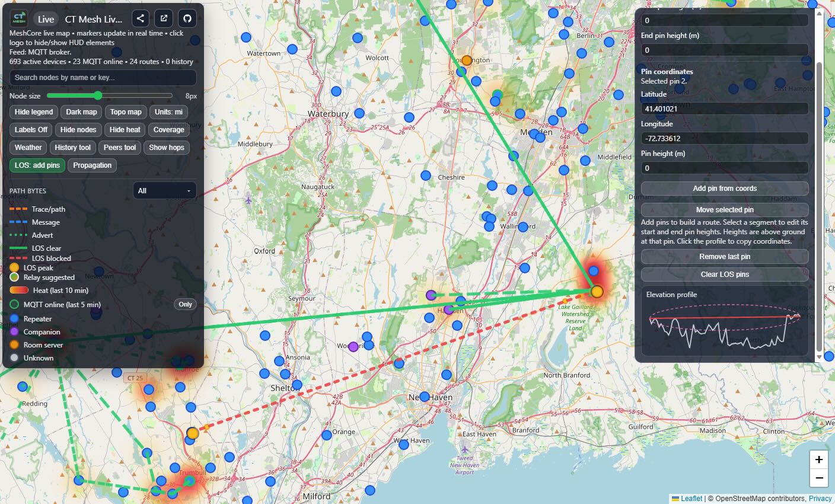Click Remove last pin
Screen dimensions: 835x504
point(725,257)
